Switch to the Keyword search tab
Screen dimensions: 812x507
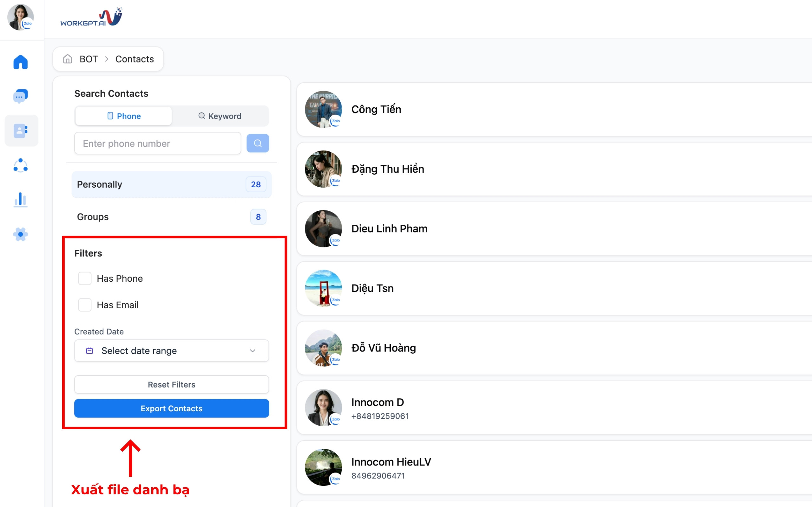220,116
